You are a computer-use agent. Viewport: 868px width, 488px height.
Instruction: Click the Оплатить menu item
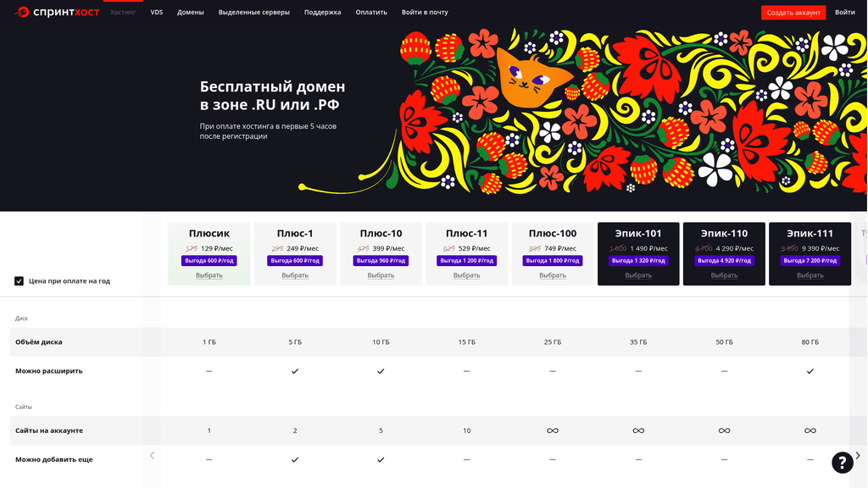(x=371, y=12)
